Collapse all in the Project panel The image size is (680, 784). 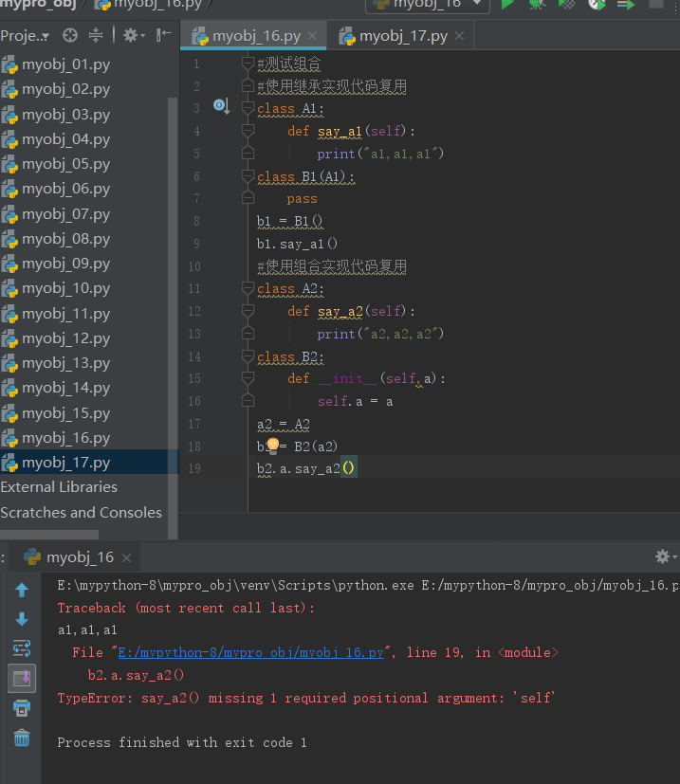click(x=96, y=35)
